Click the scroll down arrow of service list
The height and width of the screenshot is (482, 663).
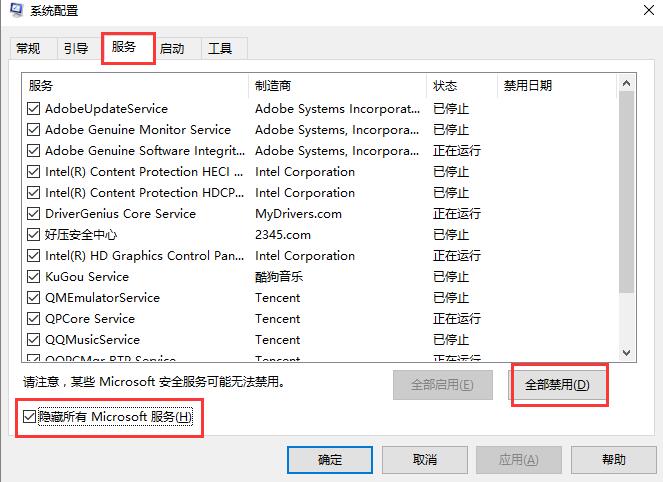tap(627, 352)
